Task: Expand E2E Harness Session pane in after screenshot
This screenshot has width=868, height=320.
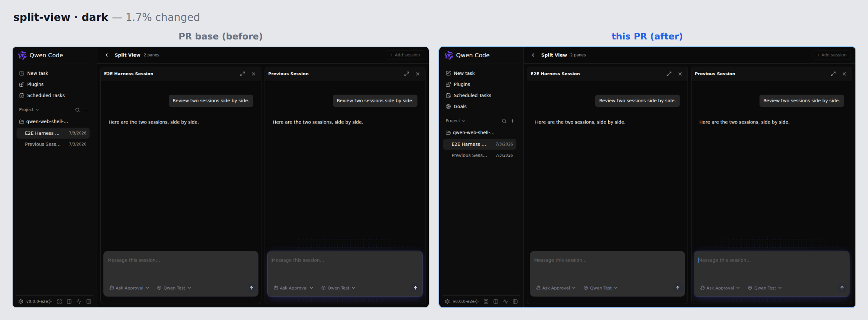Action: tap(669, 74)
